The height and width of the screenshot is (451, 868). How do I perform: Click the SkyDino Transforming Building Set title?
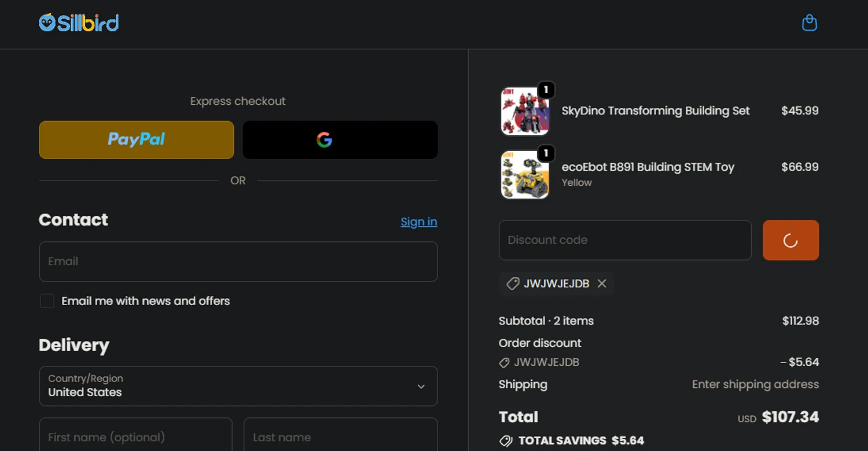pos(656,111)
